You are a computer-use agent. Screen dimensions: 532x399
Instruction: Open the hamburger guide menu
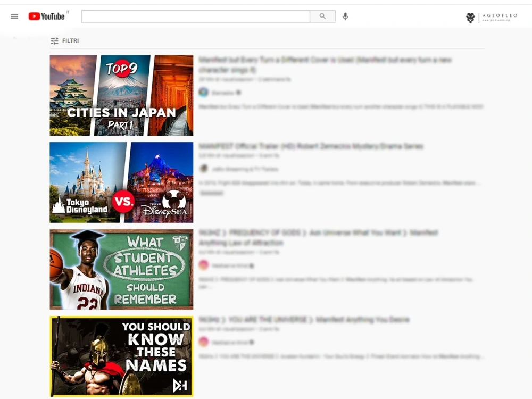14,16
